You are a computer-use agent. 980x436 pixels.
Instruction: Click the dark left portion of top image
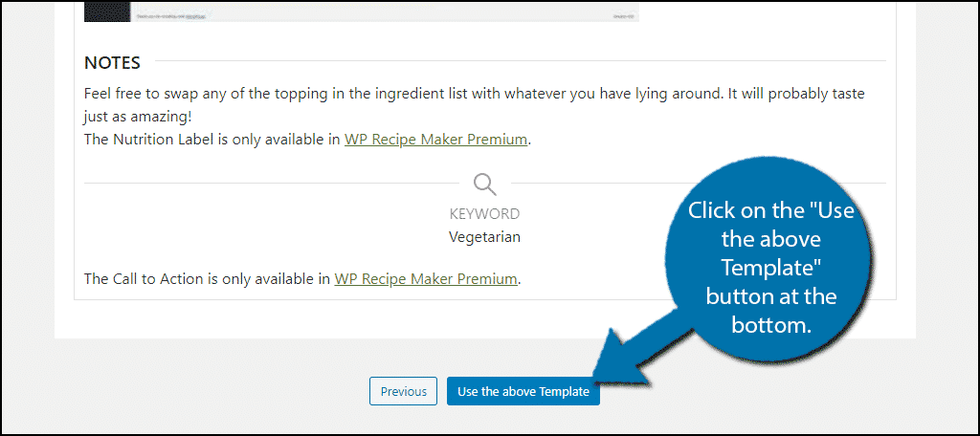pos(107,11)
